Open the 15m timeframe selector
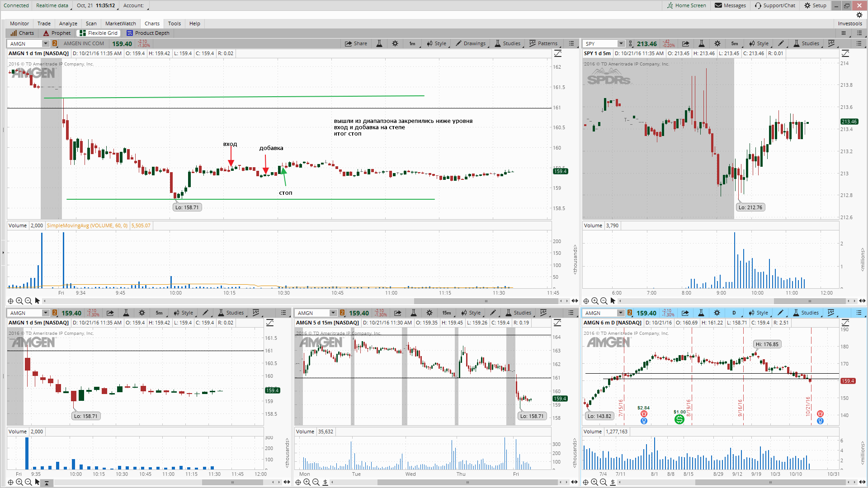The image size is (868, 488). [x=447, y=313]
